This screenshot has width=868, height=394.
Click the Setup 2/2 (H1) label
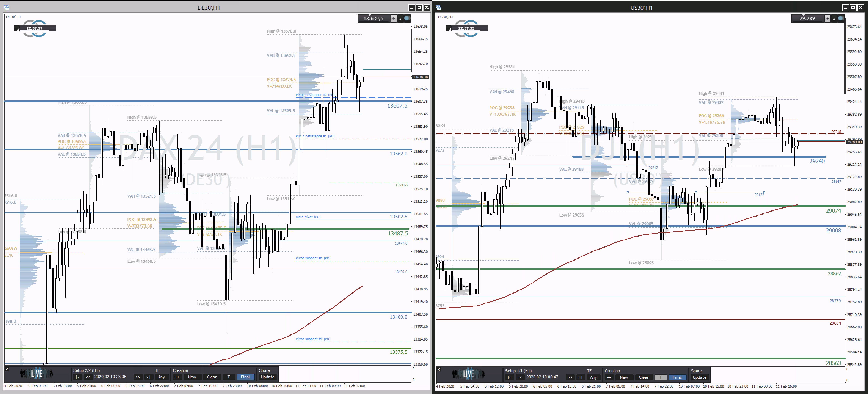86,370
